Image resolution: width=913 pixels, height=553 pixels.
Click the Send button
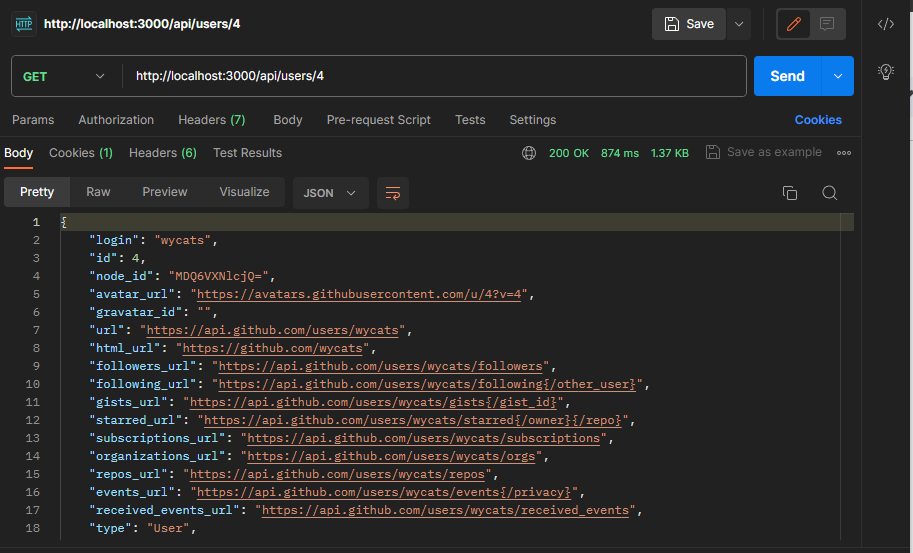pos(787,76)
